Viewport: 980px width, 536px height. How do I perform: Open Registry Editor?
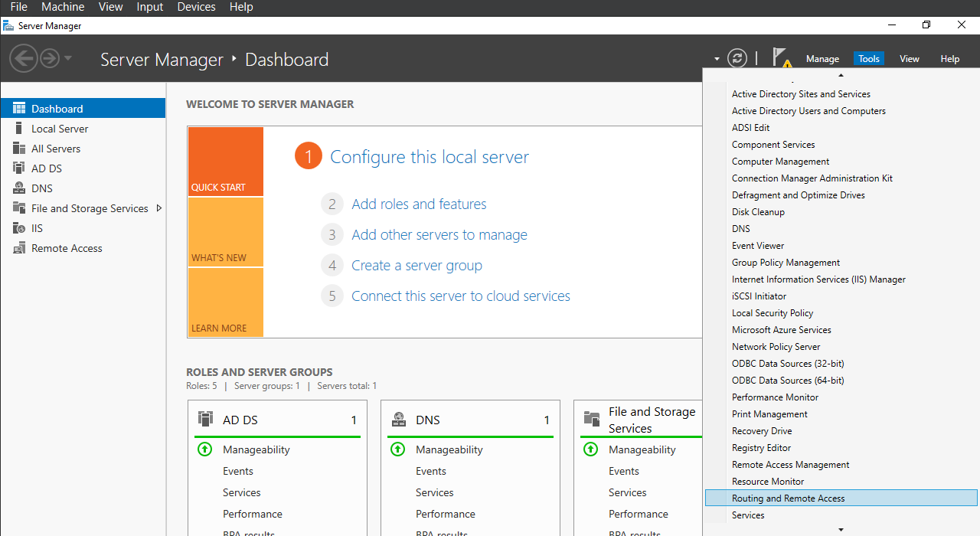click(x=841, y=448)
